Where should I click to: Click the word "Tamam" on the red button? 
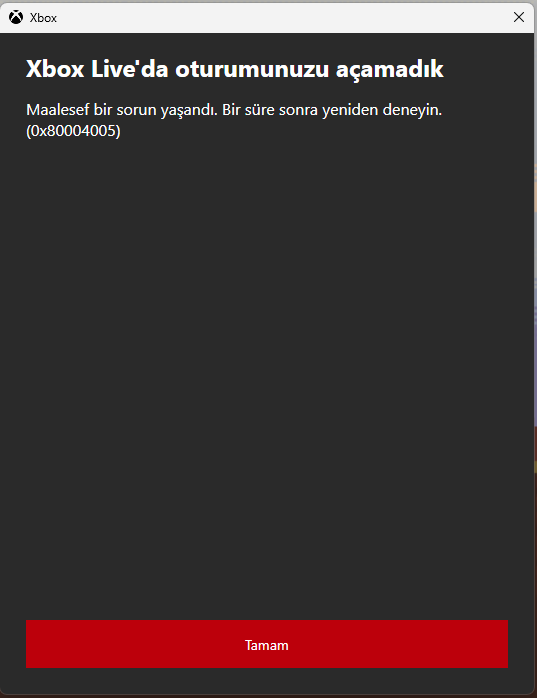267,645
